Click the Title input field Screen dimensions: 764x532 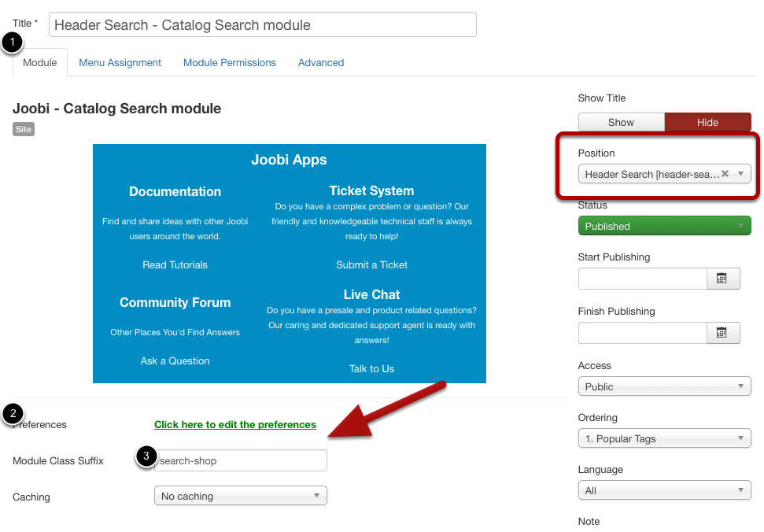coord(263,25)
